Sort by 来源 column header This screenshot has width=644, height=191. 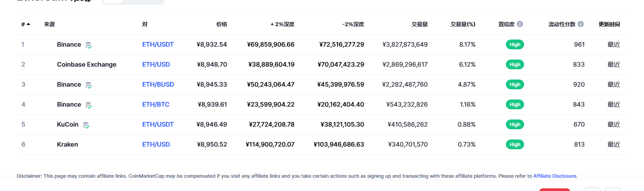click(49, 24)
